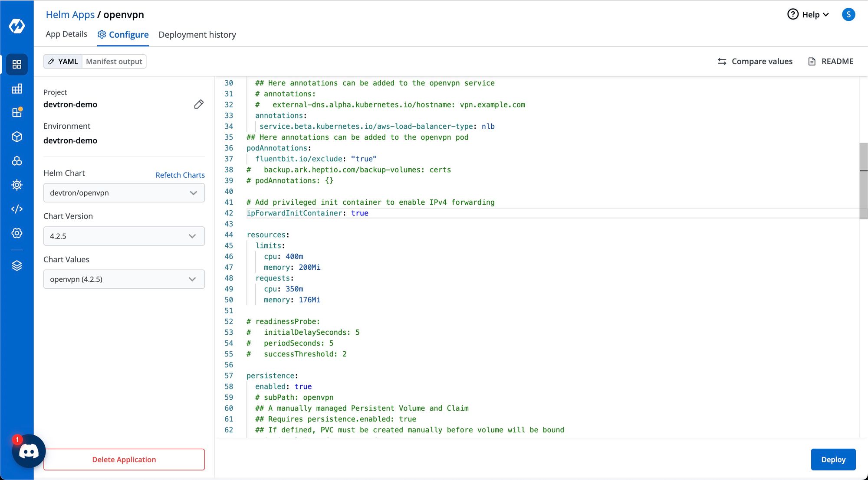Viewport: 868px width, 480px height.
Task: Click the 'requests:' key on line 48
Action: pos(274,278)
